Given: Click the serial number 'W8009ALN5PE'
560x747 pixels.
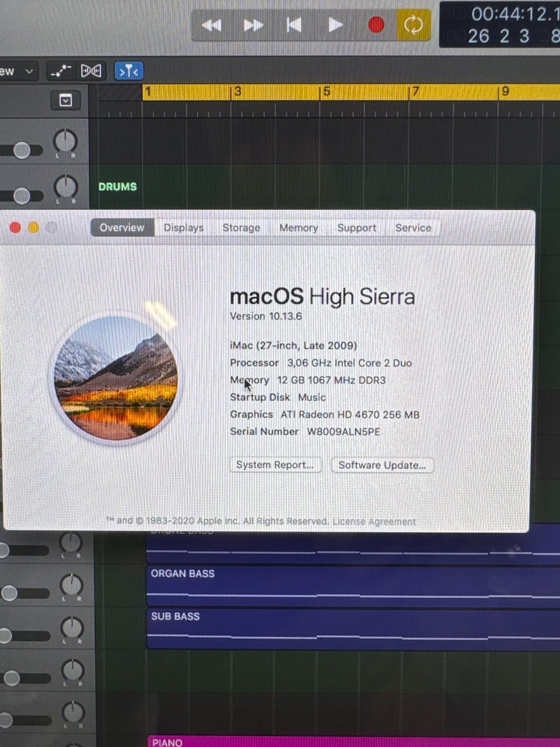Looking at the screenshot, I should click(344, 432).
